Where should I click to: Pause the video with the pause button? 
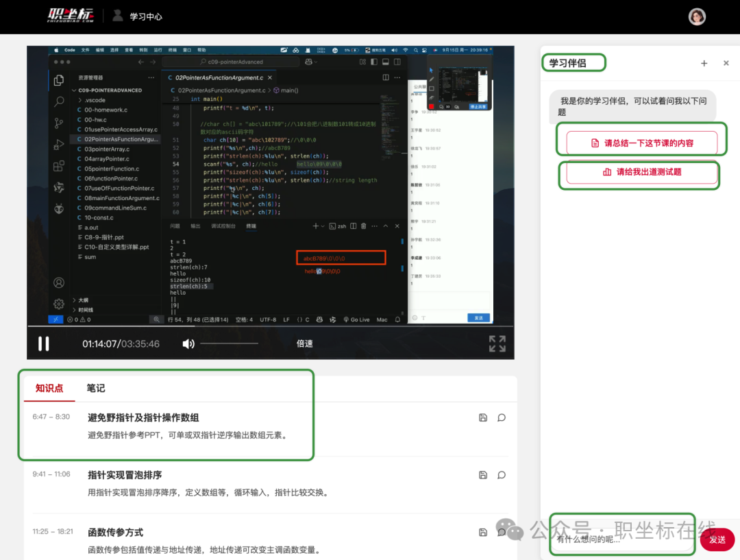click(43, 343)
